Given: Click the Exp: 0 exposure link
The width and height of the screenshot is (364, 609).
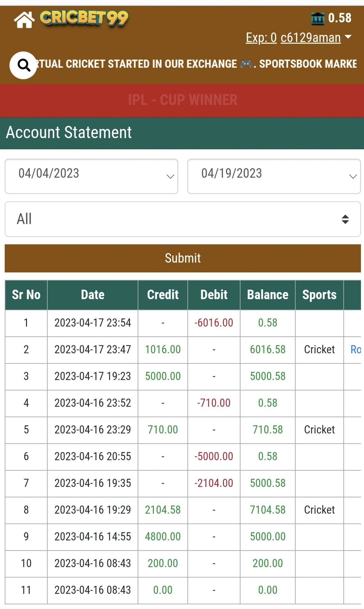Looking at the screenshot, I should pos(261,38).
